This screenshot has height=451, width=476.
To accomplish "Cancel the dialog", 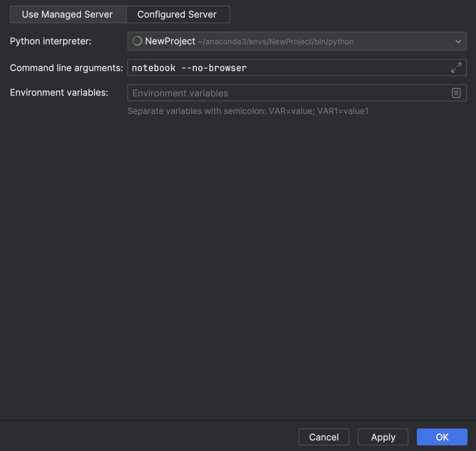I will (324, 437).
